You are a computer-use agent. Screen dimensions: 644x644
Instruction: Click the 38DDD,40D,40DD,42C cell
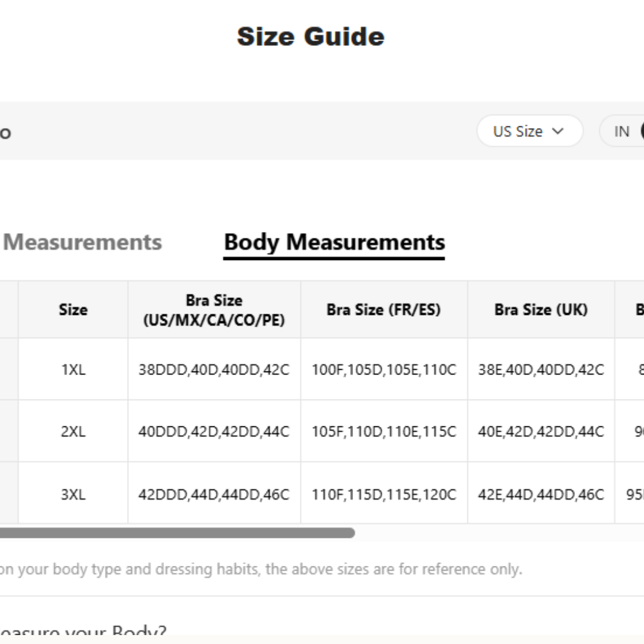[214, 370]
